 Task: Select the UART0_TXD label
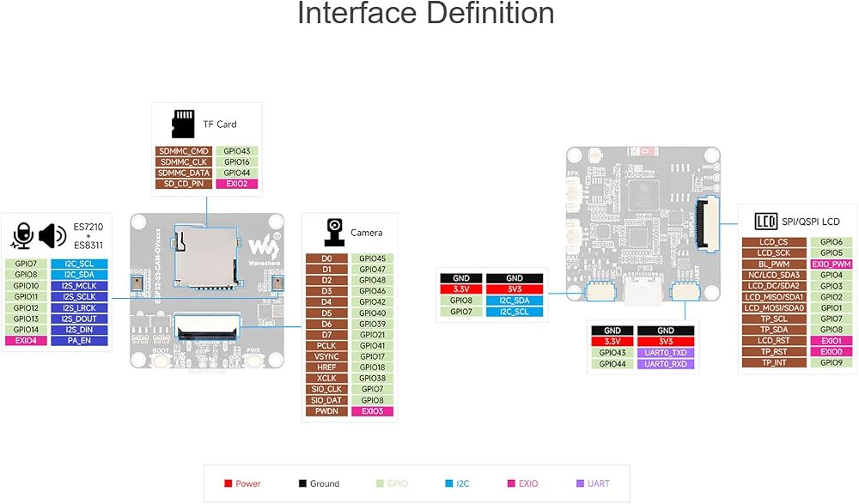[x=666, y=352]
